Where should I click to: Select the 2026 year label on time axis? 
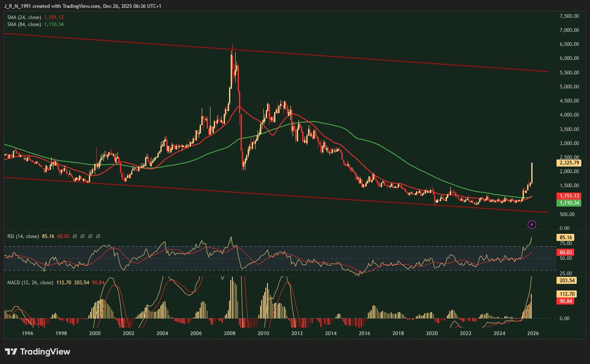pyautogui.click(x=533, y=333)
